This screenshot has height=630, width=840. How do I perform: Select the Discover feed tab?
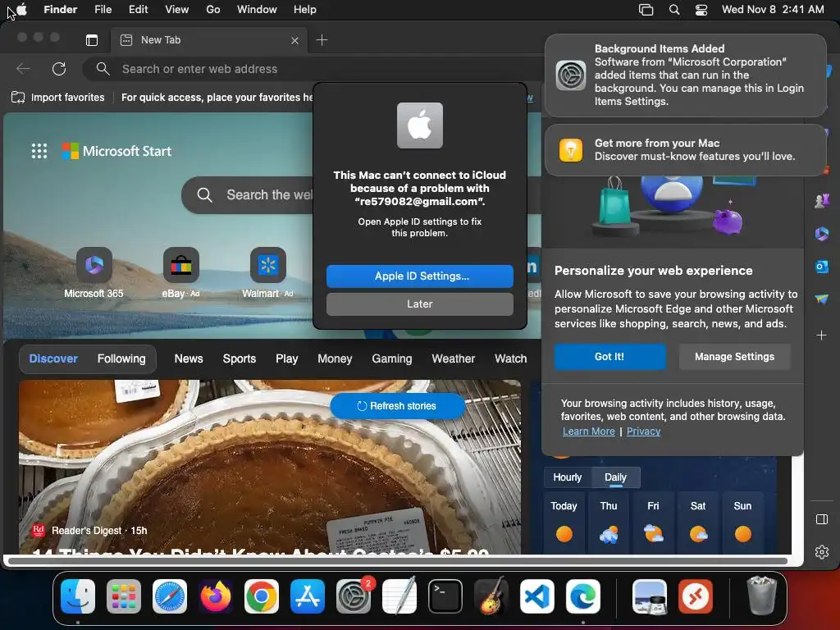coord(53,359)
